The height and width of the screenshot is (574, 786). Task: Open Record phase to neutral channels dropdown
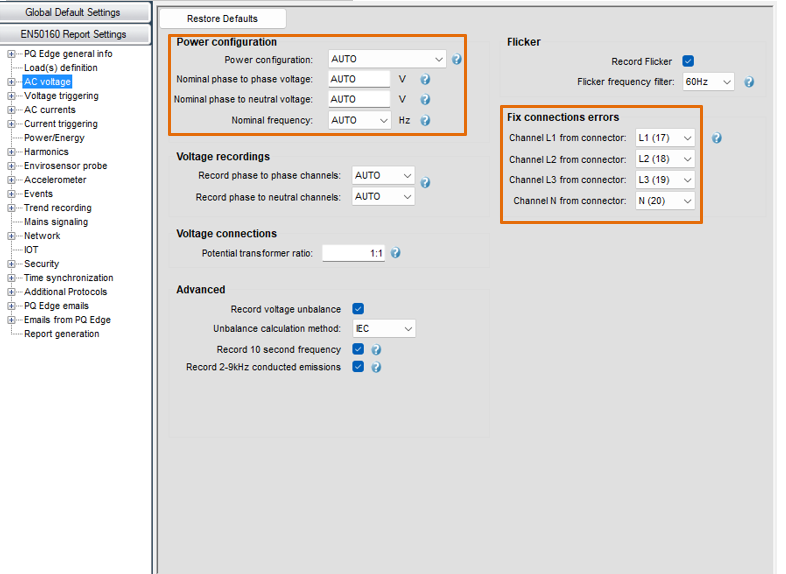pos(383,197)
